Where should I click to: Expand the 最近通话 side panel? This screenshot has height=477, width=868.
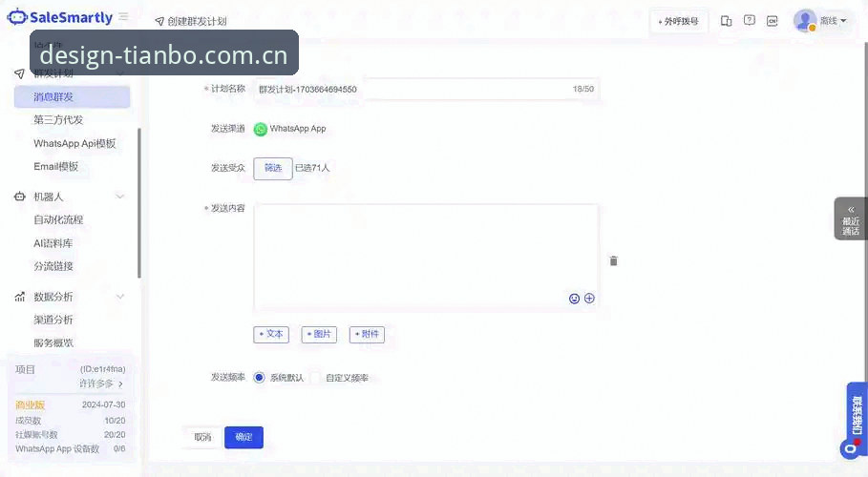851,219
